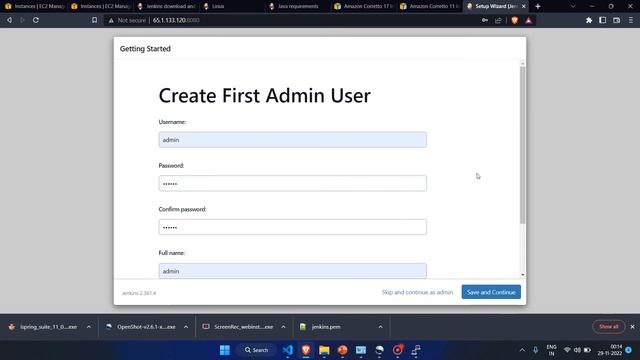This screenshot has height=360, width=640.
Task: Open the Windows Start menu
Action: [x=225, y=350]
